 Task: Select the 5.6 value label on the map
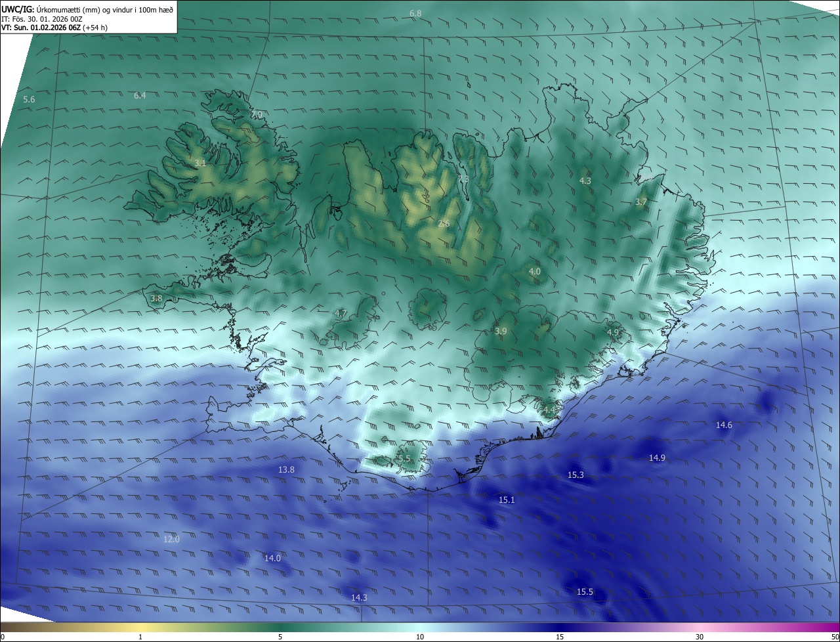29,99
